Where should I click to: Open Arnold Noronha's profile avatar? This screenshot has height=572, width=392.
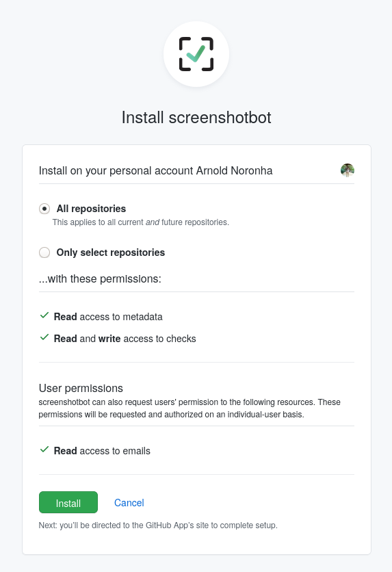[347, 170]
